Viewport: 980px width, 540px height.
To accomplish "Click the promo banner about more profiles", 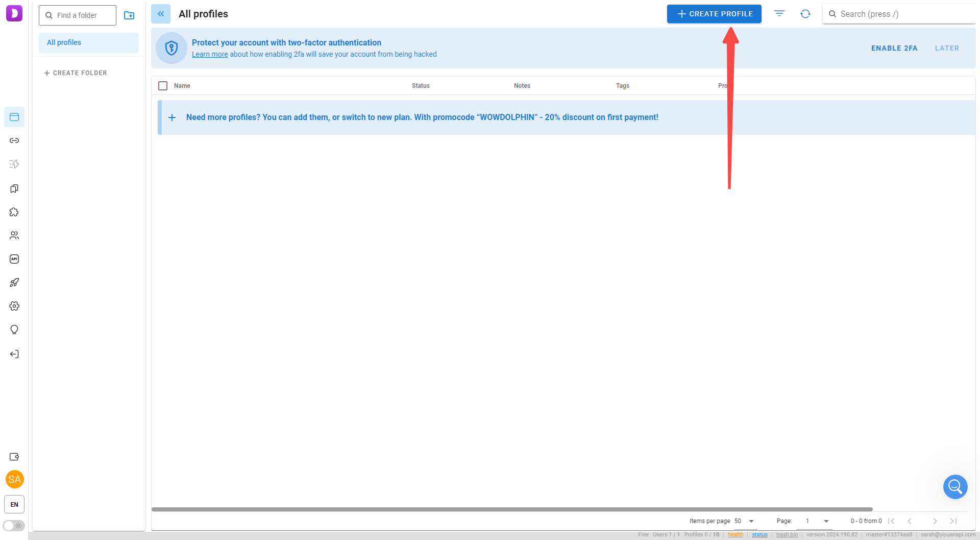I will tap(567, 118).
